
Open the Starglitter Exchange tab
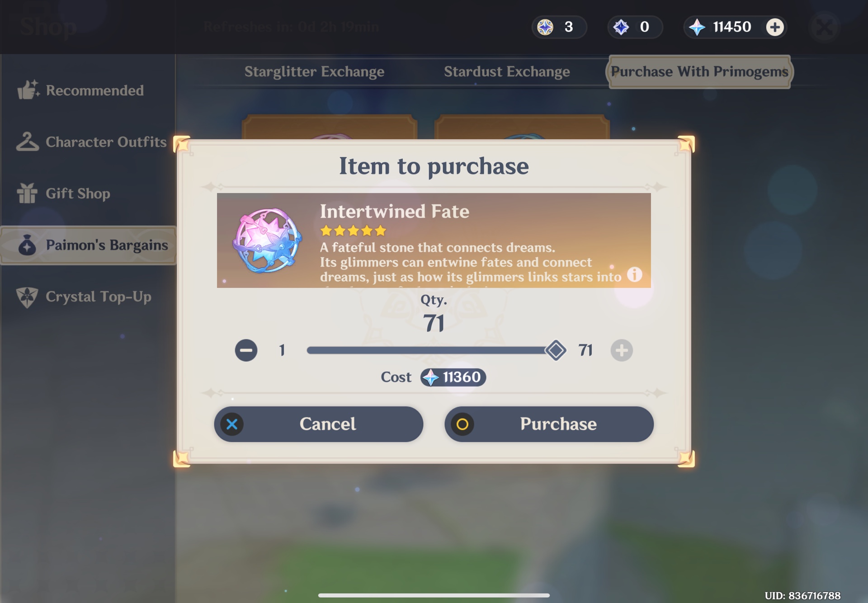coord(314,71)
